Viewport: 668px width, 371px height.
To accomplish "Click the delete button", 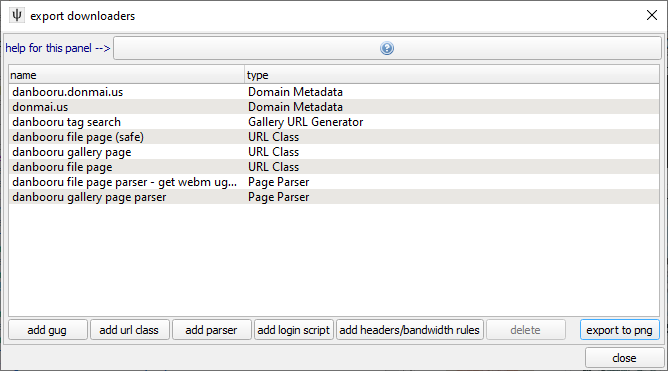I will click(x=526, y=330).
